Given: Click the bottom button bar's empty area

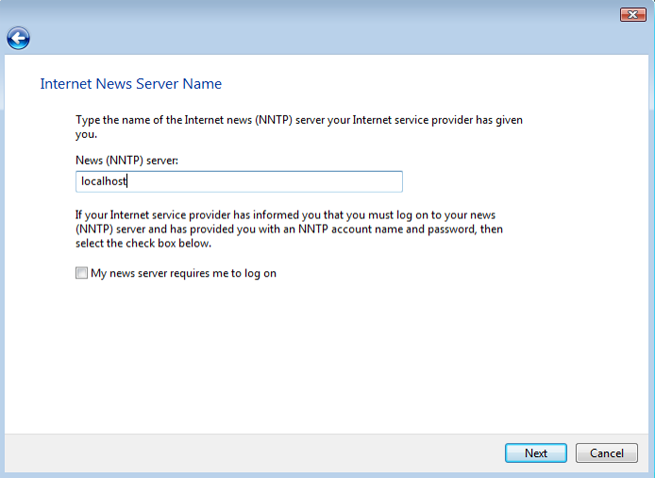Looking at the screenshot, I should click(250, 453).
